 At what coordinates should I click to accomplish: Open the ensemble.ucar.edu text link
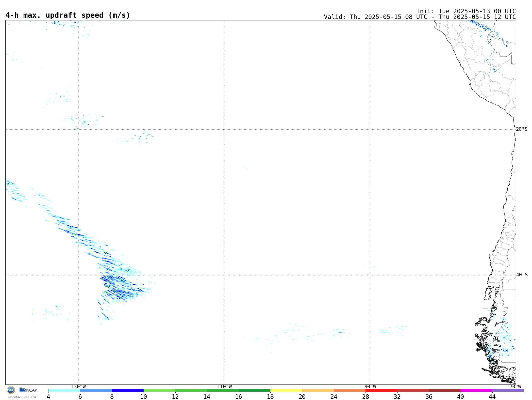coord(22,397)
